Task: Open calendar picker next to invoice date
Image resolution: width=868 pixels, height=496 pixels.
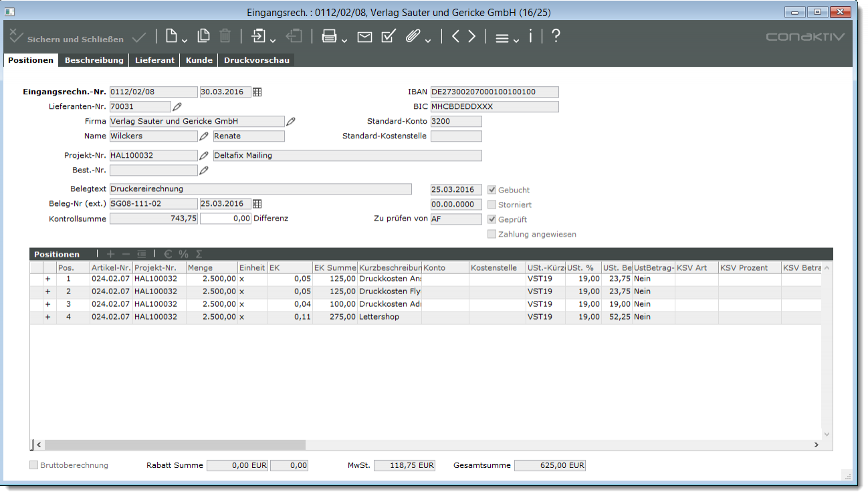Action: click(257, 92)
